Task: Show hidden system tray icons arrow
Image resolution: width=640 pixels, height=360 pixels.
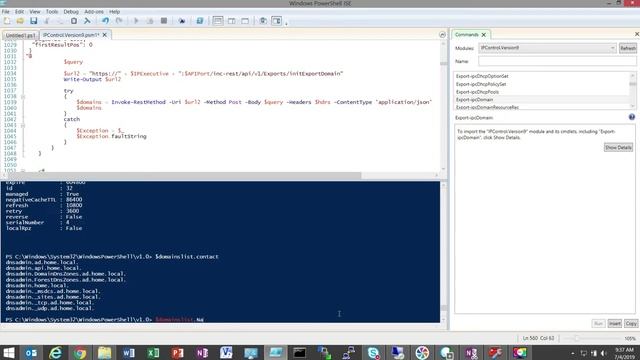Action: [x=572, y=353]
